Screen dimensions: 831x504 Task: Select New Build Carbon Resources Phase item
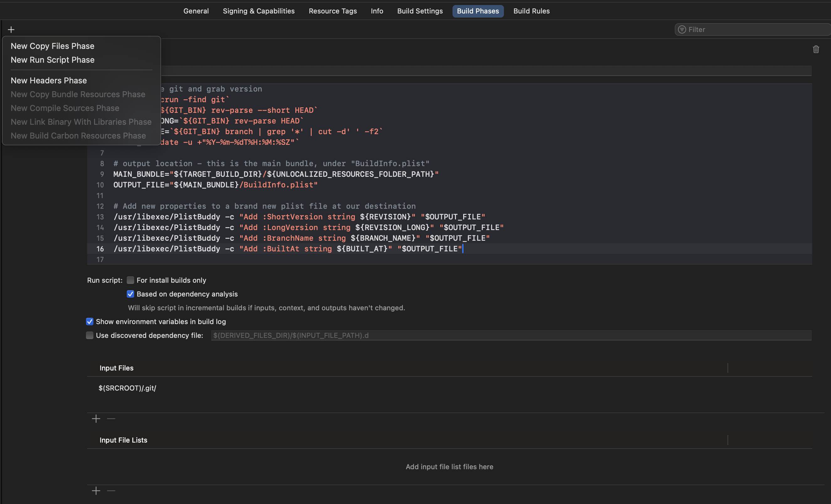78,136
